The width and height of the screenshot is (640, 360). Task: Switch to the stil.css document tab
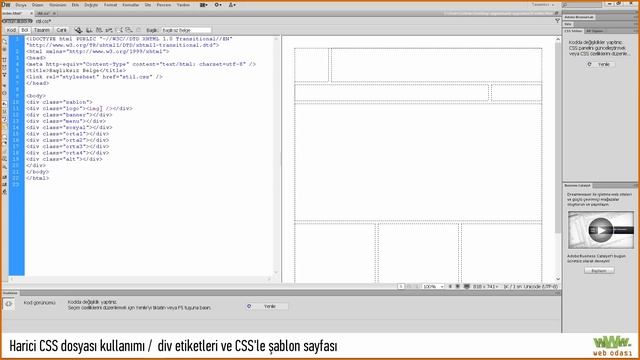[x=44, y=13]
